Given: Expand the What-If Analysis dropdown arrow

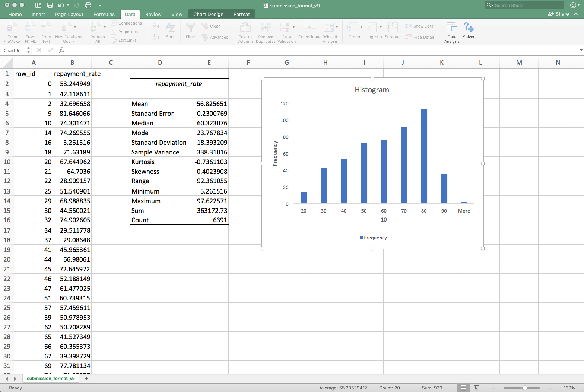Looking at the screenshot, I should pyautogui.click(x=337, y=27).
